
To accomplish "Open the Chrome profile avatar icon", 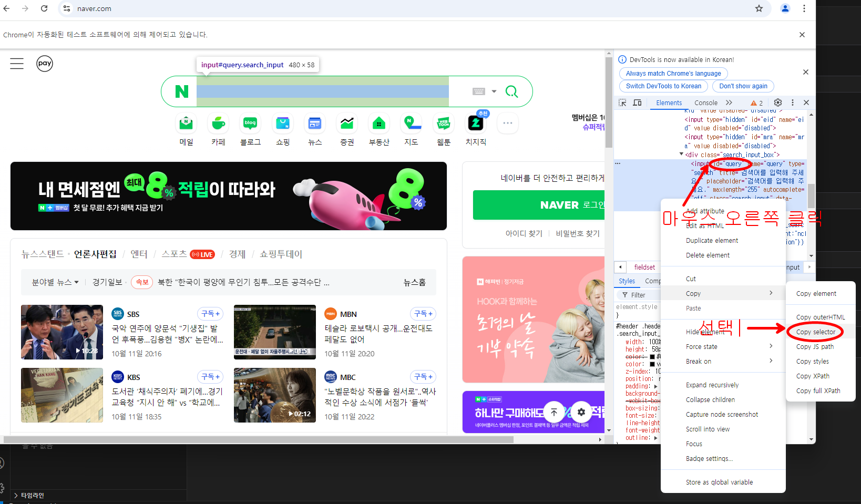I will tap(785, 8).
